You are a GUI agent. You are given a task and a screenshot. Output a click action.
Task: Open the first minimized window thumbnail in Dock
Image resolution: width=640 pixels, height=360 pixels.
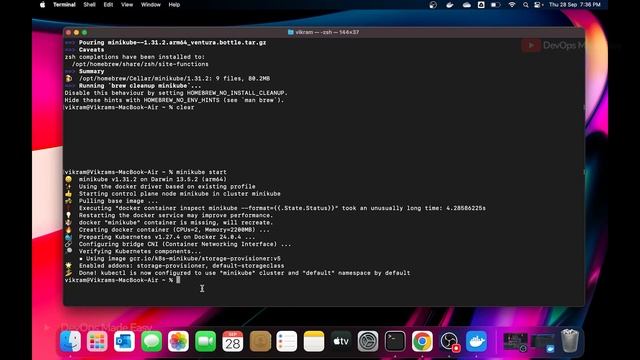point(515,342)
